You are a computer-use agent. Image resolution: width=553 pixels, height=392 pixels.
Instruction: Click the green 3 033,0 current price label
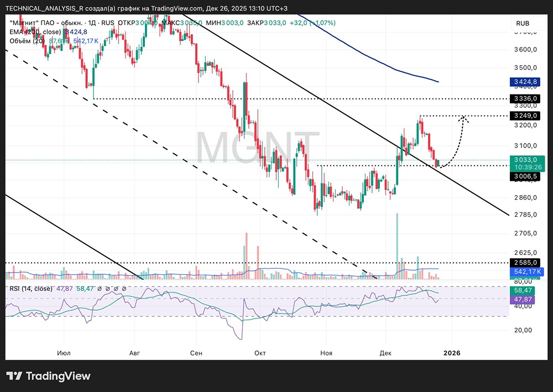click(527, 160)
